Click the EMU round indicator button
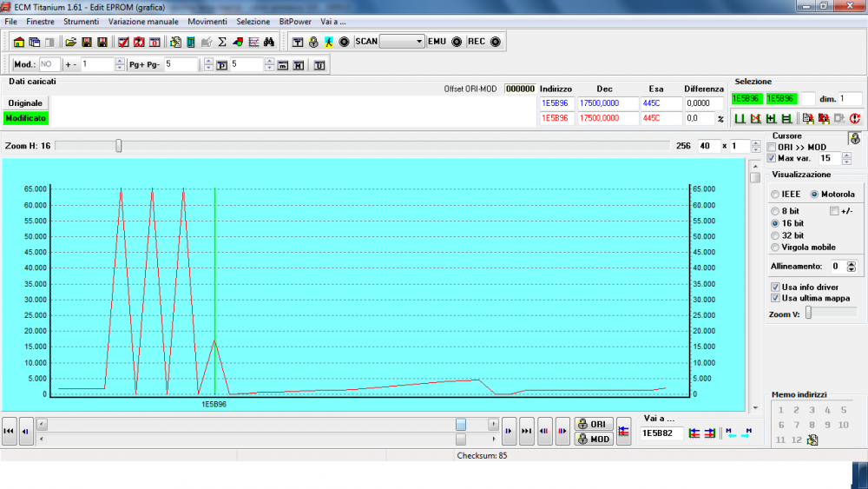 (x=457, y=42)
